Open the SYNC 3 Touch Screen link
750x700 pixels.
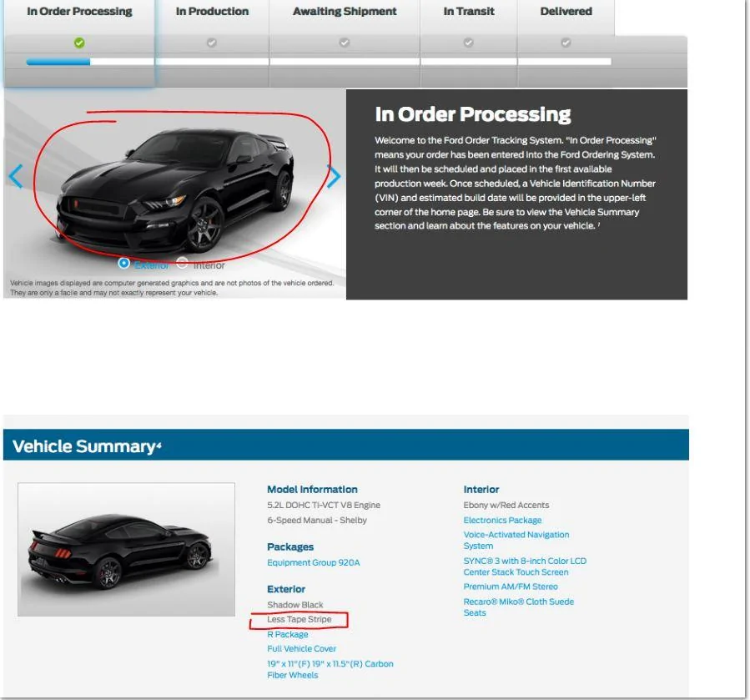pos(525,567)
